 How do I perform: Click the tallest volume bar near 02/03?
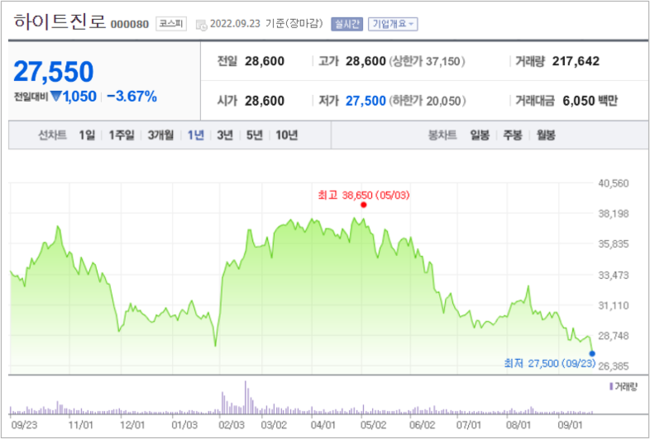pyautogui.click(x=245, y=397)
